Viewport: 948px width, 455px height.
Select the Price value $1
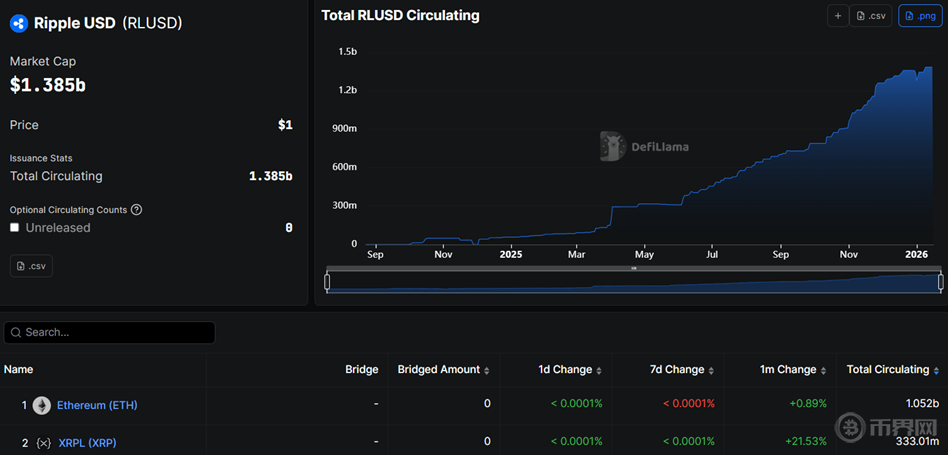click(x=285, y=125)
